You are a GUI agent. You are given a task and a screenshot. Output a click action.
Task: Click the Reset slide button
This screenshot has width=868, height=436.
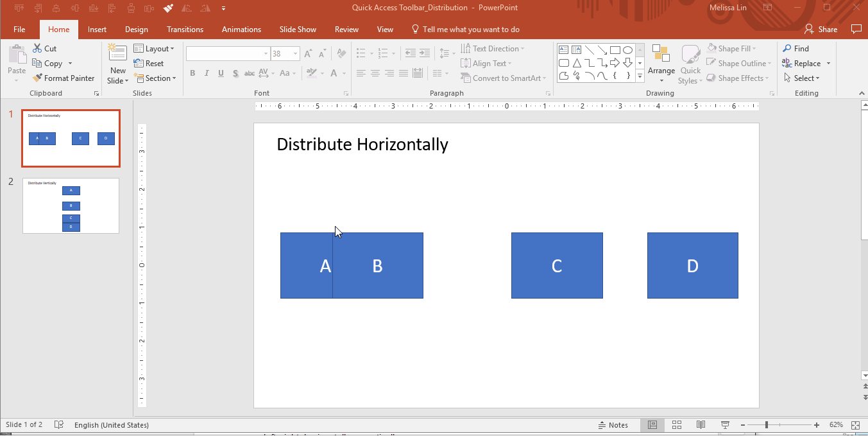149,64
